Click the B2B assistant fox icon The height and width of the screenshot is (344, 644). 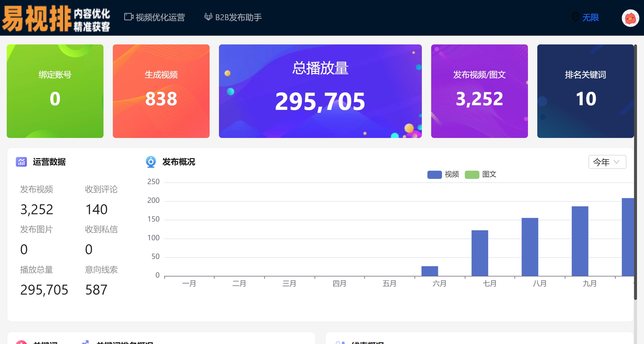pyautogui.click(x=208, y=17)
